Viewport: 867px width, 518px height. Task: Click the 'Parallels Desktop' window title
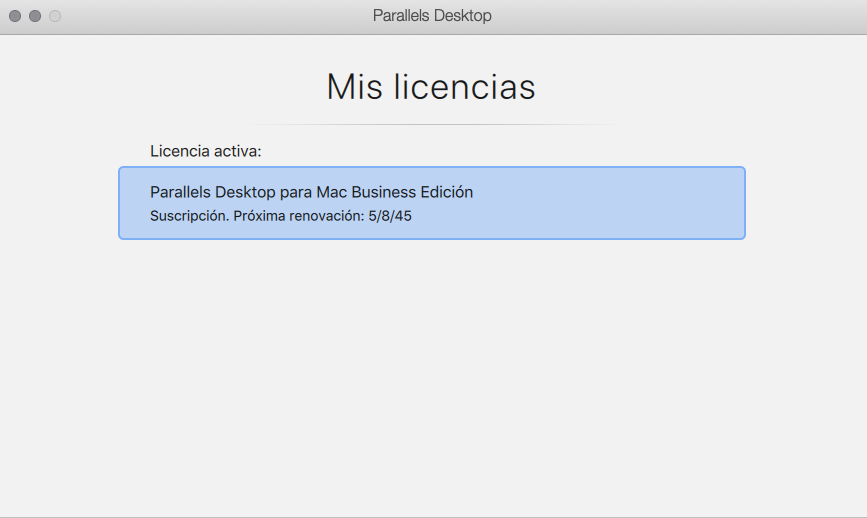pyautogui.click(x=432, y=15)
